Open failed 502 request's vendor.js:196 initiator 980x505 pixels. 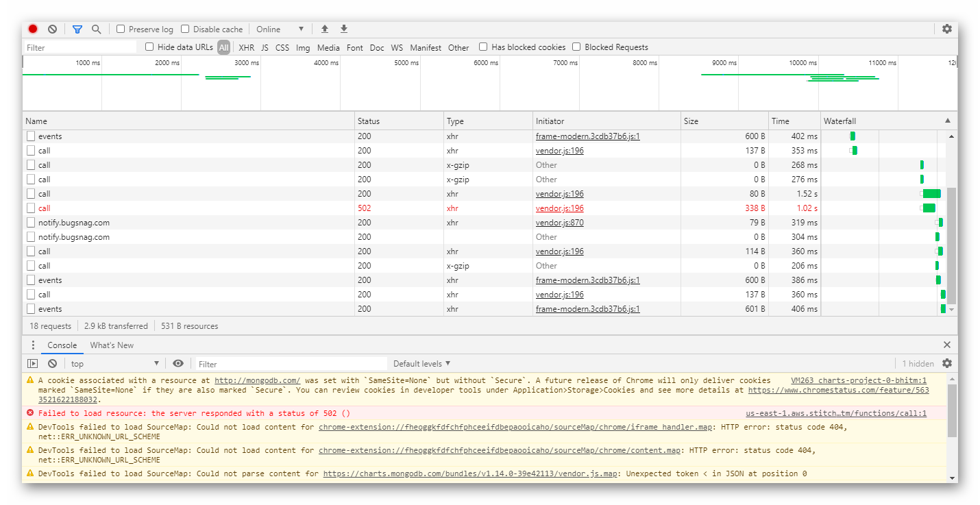point(559,208)
